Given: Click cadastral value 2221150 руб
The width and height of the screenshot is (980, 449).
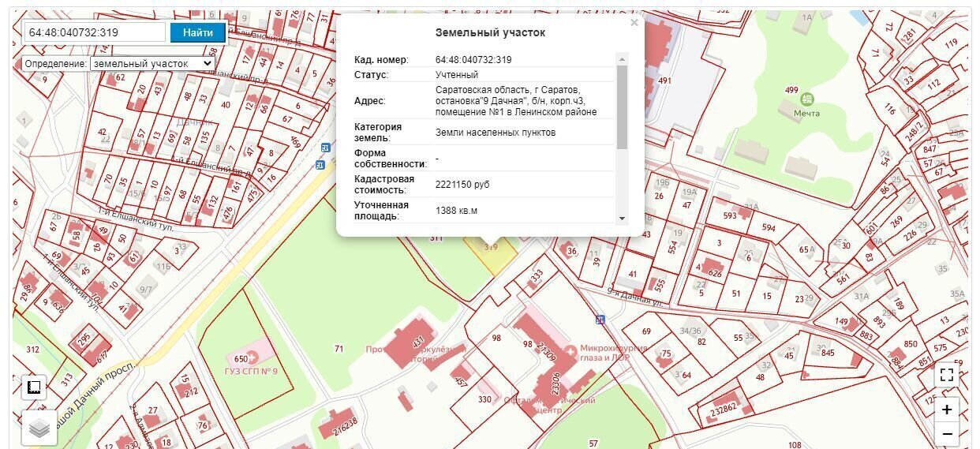Looking at the screenshot, I should 462,184.
